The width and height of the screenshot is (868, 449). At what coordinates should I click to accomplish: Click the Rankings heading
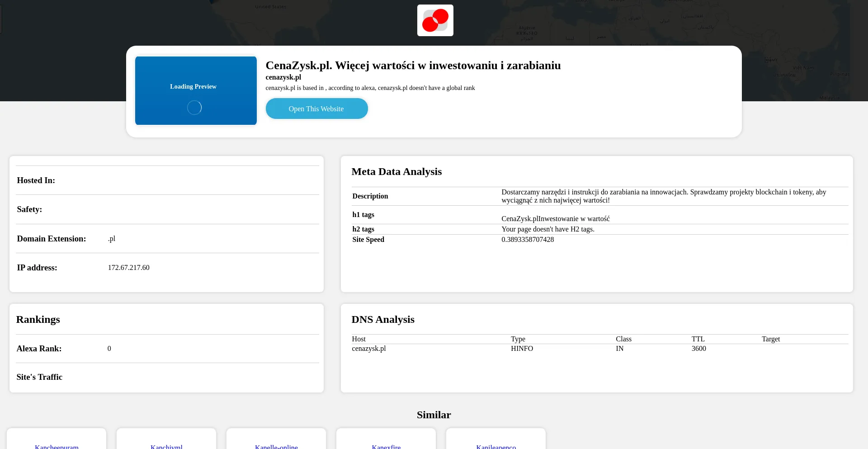[38, 319]
